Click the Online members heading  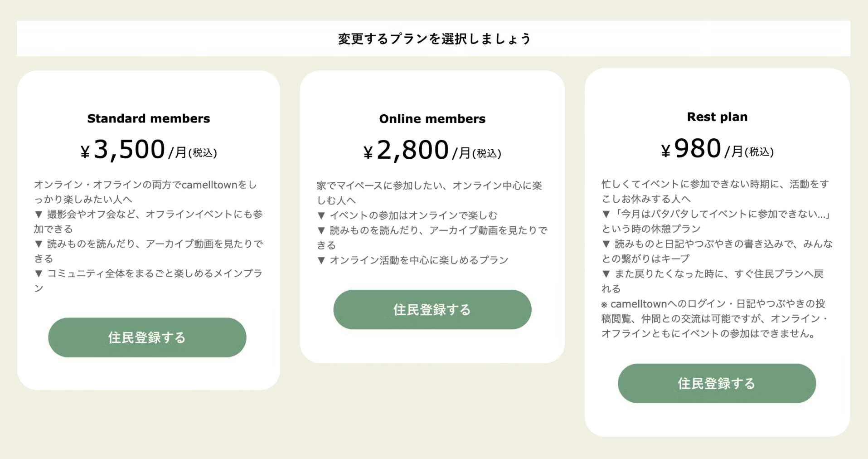point(432,119)
